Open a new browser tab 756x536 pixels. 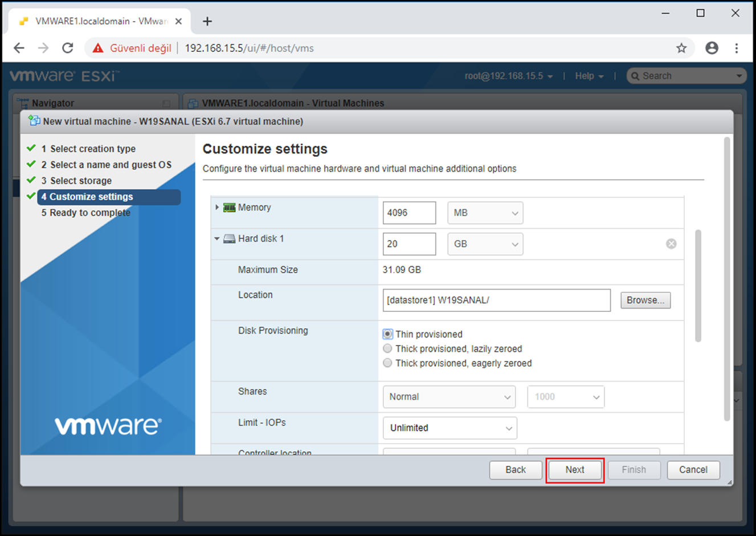pyautogui.click(x=207, y=21)
